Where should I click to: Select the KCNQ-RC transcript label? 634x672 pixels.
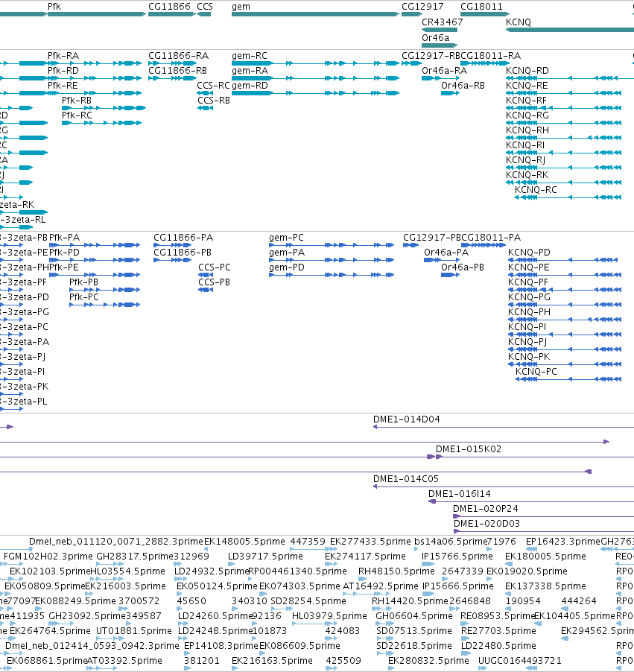(x=536, y=190)
